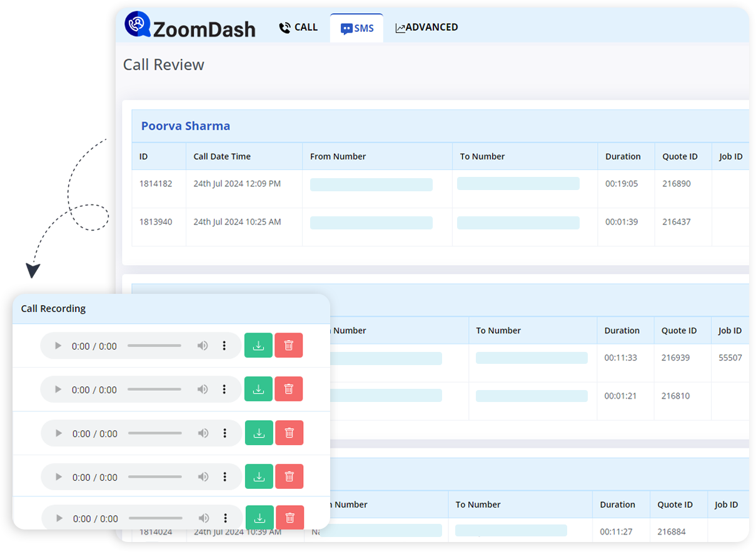The image size is (756, 552).
Task: Download the second call recording
Action: coord(258,389)
